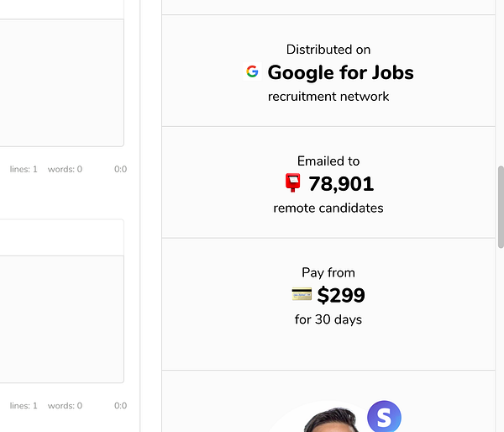Click upper editor's lines: 1 status
The width and height of the screenshot is (504, 432).
24,169
